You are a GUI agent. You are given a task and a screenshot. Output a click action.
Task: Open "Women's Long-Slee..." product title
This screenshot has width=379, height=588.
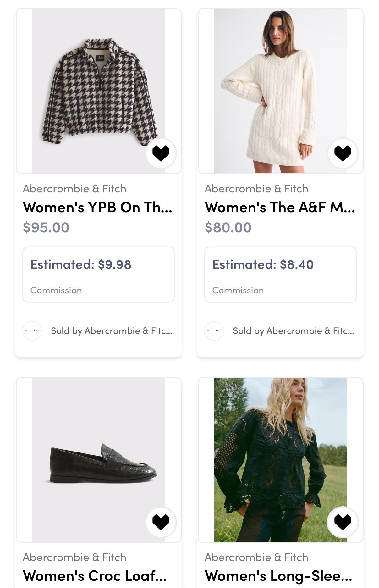point(278,576)
